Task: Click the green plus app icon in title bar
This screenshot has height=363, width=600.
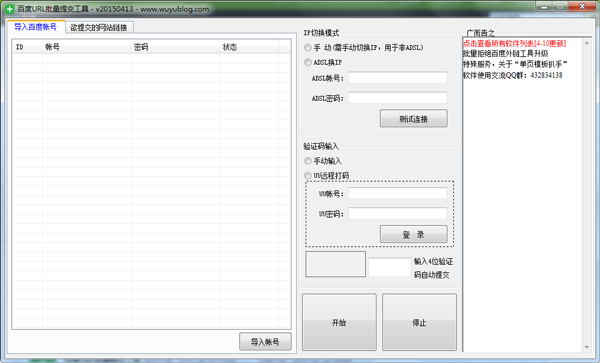Action: coord(10,9)
